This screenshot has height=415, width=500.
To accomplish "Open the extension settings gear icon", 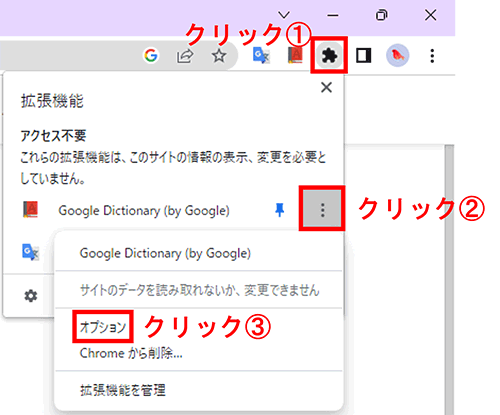I will click(31, 296).
